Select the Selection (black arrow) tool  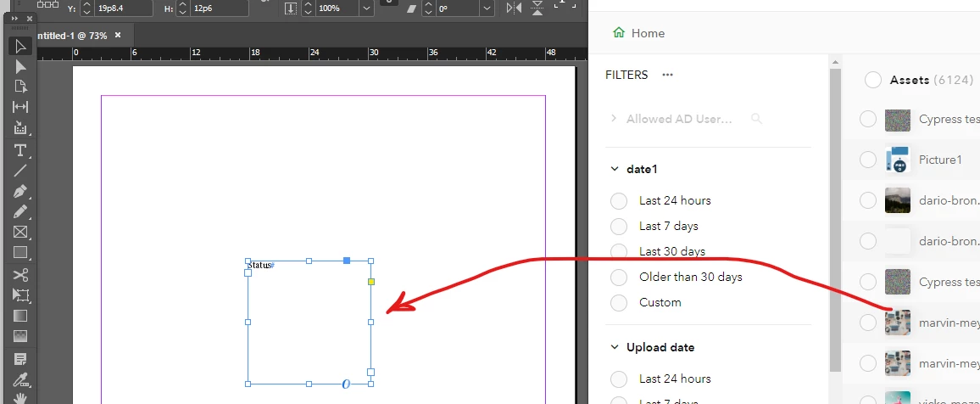click(20, 47)
